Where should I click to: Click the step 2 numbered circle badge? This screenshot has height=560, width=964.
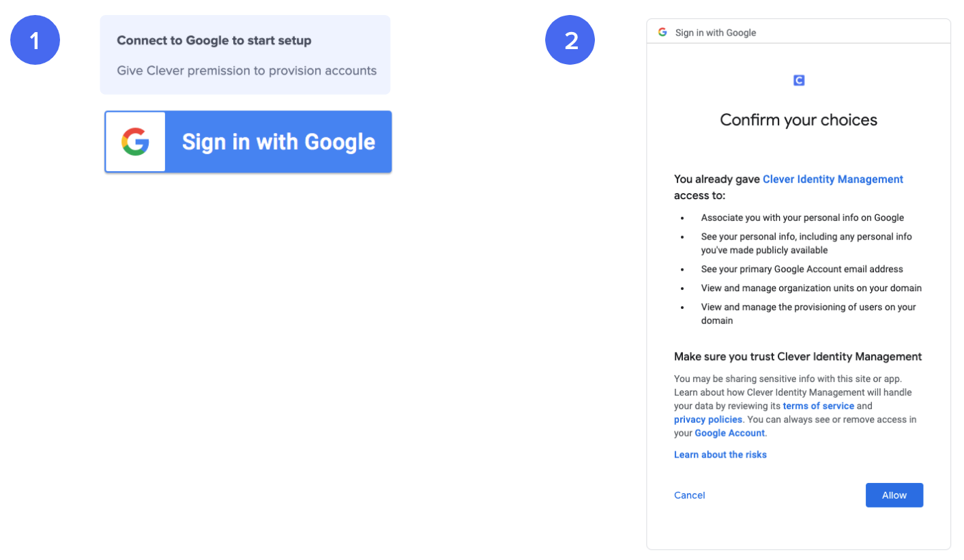[570, 40]
